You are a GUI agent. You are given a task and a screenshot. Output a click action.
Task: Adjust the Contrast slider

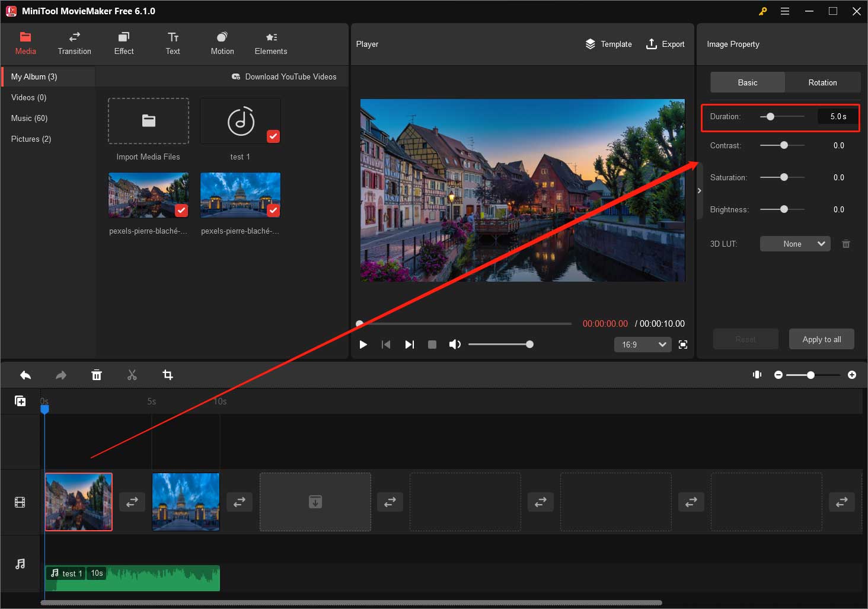click(782, 145)
